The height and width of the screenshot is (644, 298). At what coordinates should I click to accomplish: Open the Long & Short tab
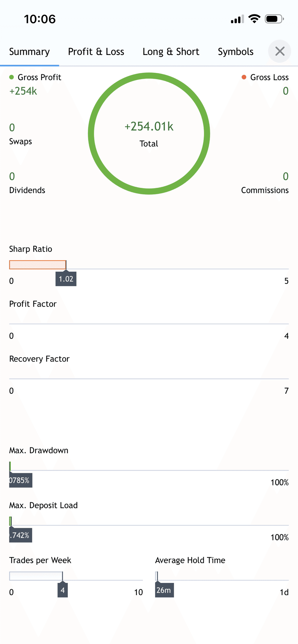tap(171, 52)
